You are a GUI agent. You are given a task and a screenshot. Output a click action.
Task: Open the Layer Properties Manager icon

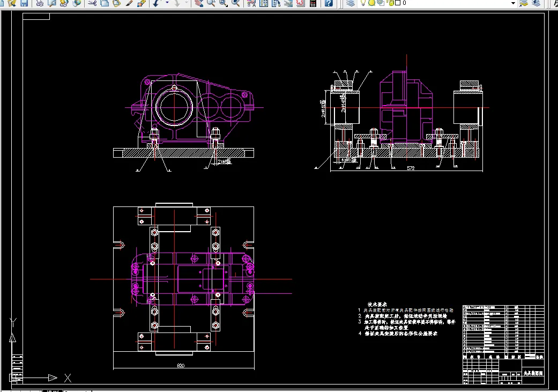pyautogui.click(x=351, y=3)
